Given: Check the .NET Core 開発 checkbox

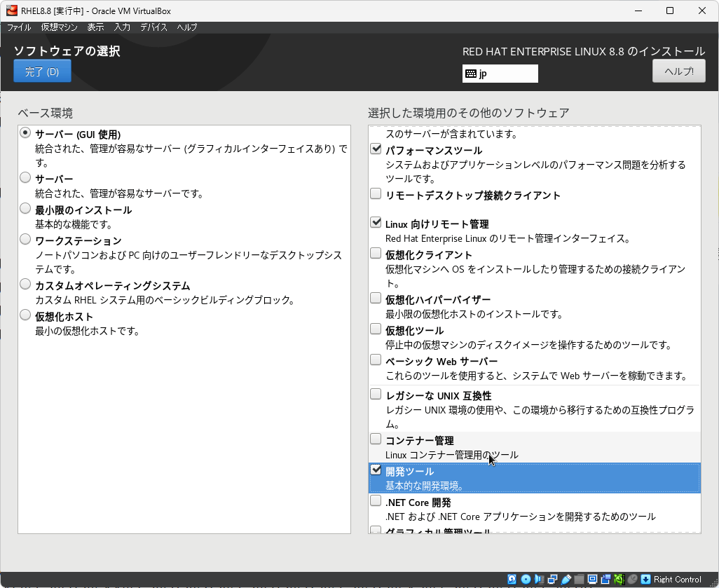Looking at the screenshot, I should click(376, 500).
